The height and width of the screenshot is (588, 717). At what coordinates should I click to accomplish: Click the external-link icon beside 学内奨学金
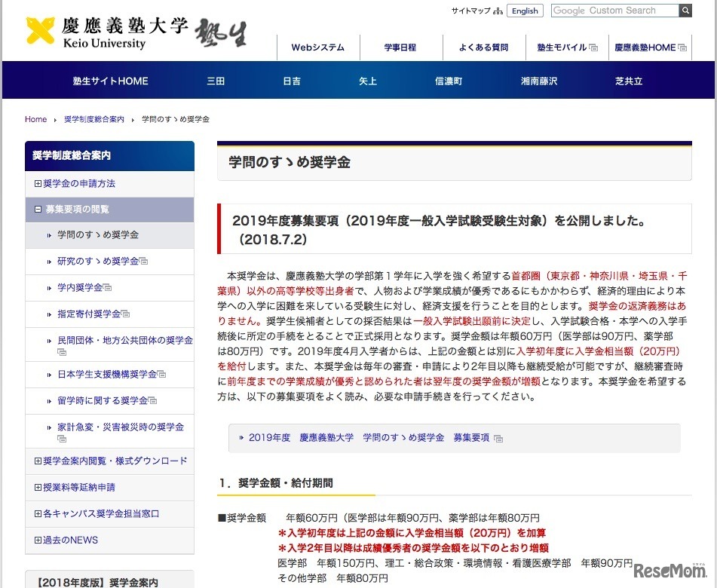coord(109,287)
